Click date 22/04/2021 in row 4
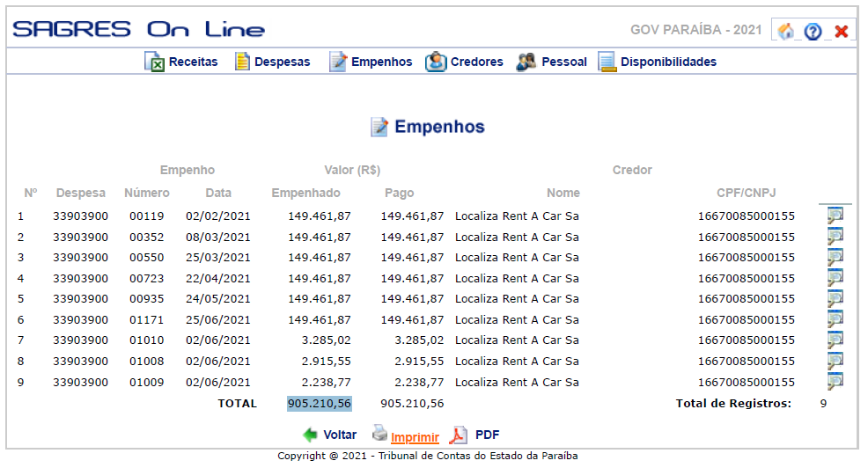Image resolution: width=868 pixels, height=468 pixels. coord(218,279)
